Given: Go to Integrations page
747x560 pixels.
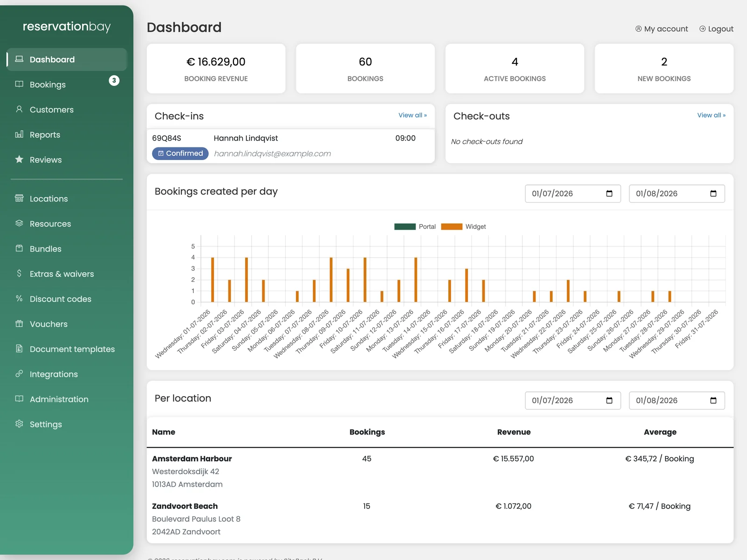Looking at the screenshot, I should (x=67, y=374).
